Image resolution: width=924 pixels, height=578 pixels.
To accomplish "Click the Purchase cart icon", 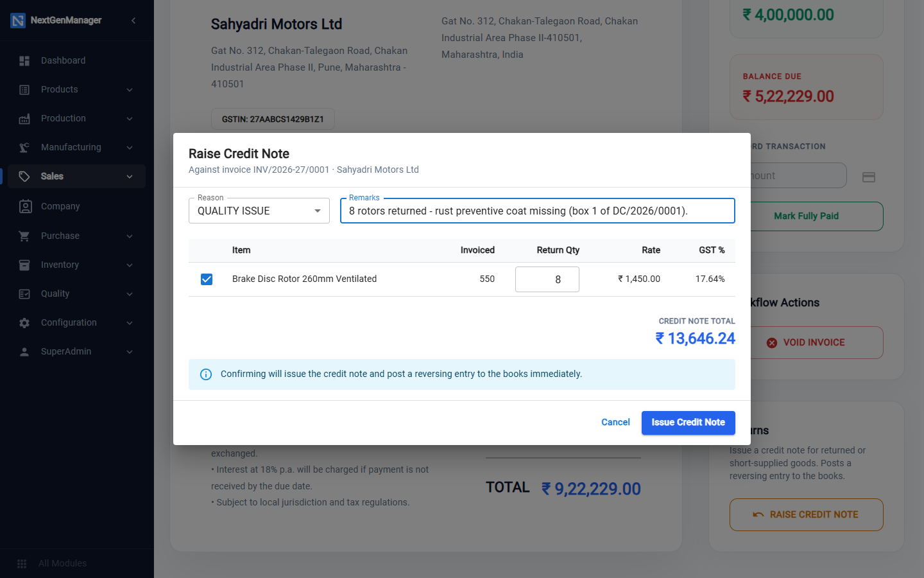I will (x=24, y=236).
